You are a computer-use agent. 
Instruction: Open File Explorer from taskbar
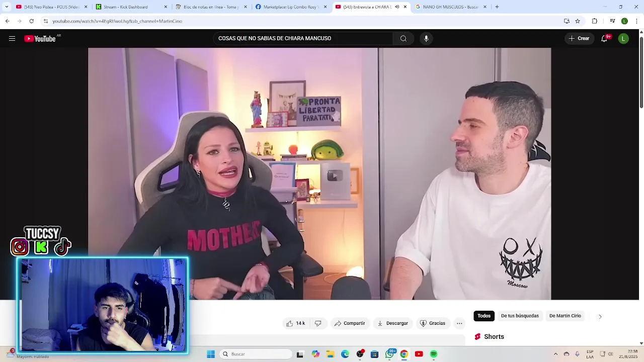tap(330, 354)
